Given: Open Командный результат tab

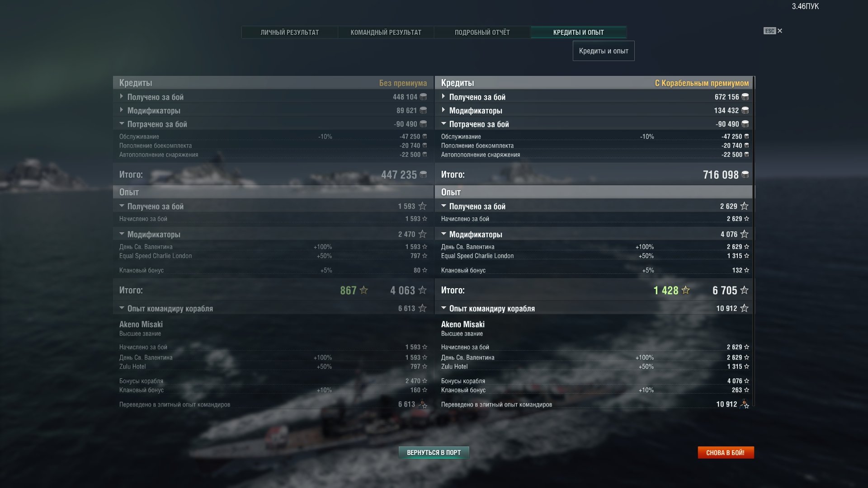Looking at the screenshot, I should click(x=386, y=32).
